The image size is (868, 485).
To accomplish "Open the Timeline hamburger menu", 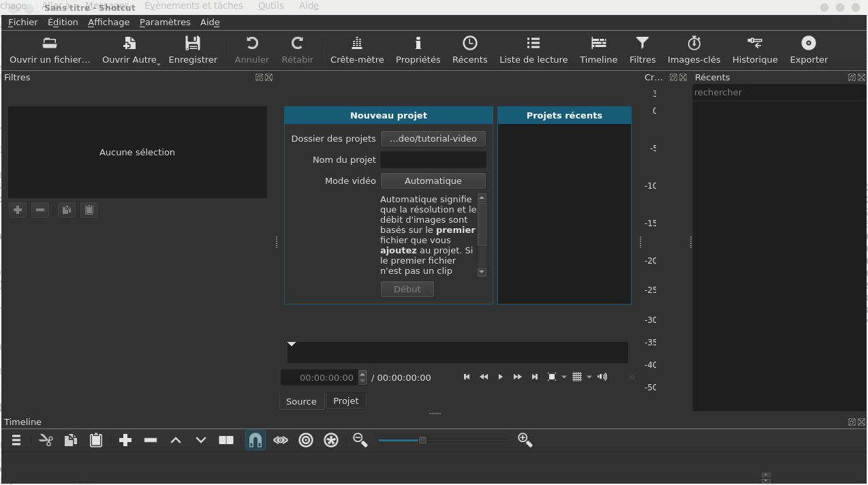I will 16,440.
